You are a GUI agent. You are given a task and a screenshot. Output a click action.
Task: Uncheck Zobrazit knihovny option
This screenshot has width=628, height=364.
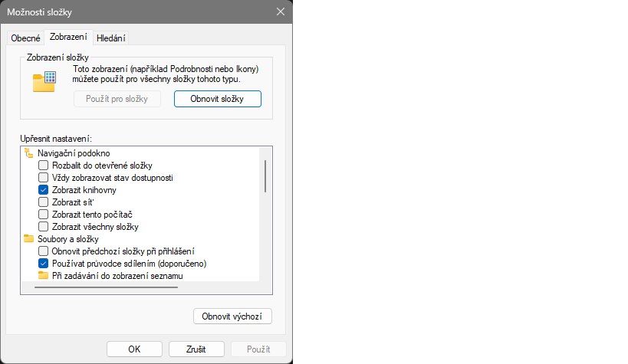click(x=43, y=190)
